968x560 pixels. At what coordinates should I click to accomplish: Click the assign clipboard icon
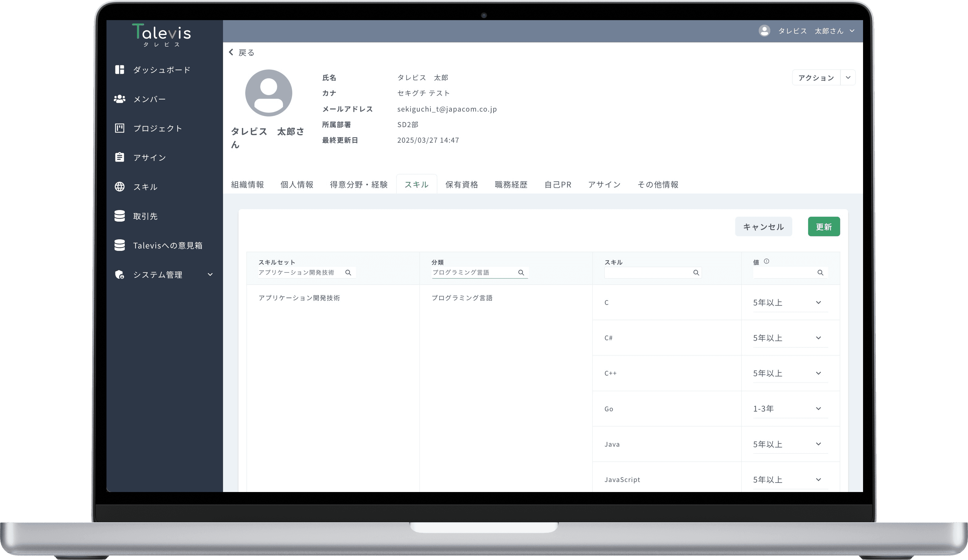coord(120,157)
